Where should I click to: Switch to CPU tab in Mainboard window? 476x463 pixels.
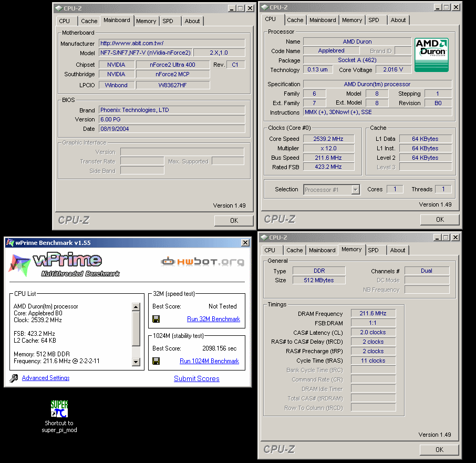tap(64, 21)
